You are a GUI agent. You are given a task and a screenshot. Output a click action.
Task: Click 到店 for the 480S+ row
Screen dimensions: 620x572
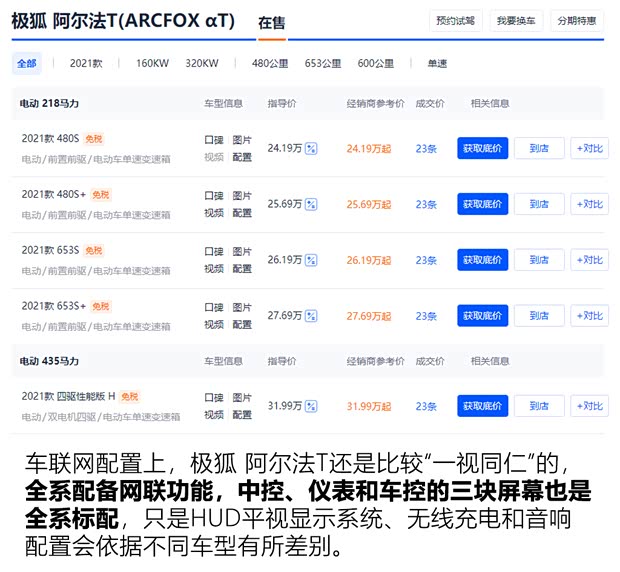[539, 204]
